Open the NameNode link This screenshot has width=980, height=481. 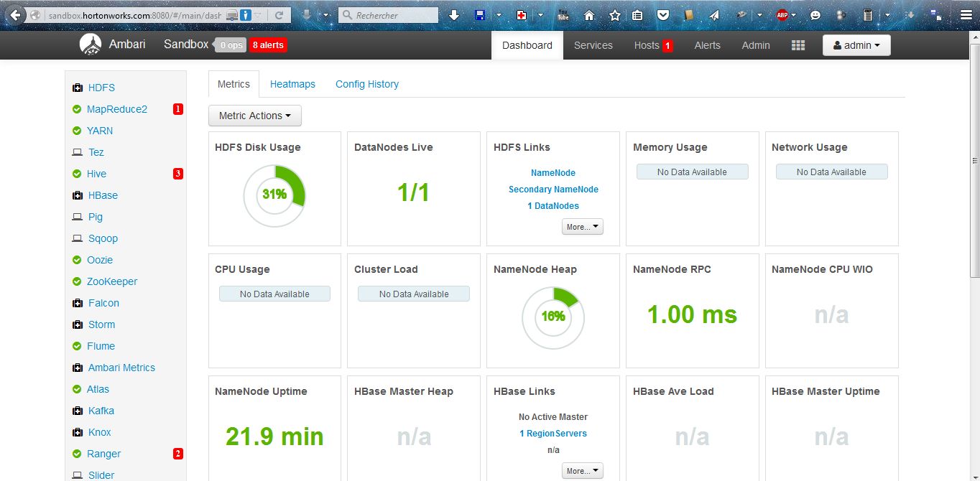pos(552,172)
